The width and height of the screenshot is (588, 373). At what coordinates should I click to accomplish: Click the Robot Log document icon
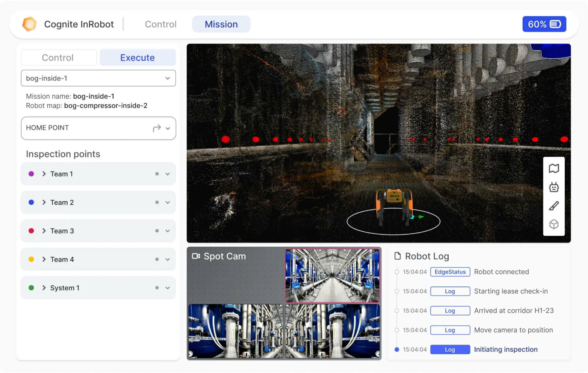pyautogui.click(x=398, y=256)
